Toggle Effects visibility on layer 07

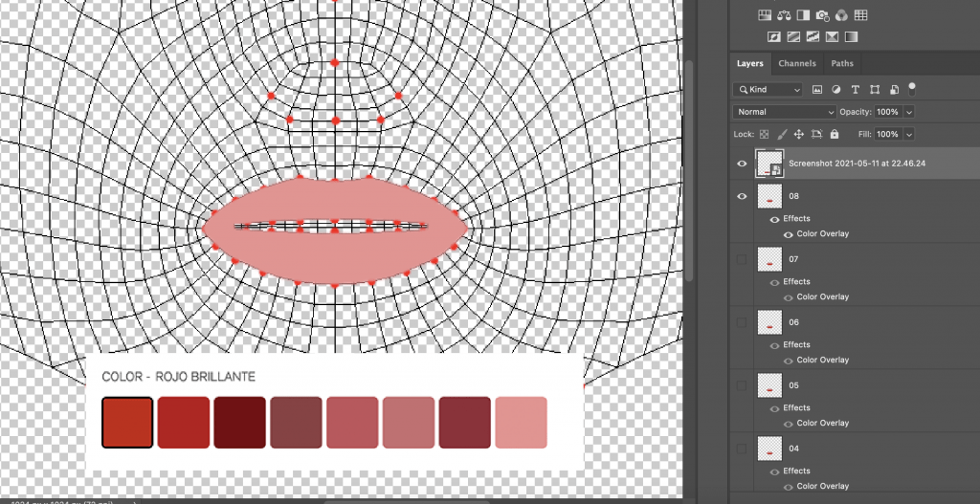[x=774, y=282]
